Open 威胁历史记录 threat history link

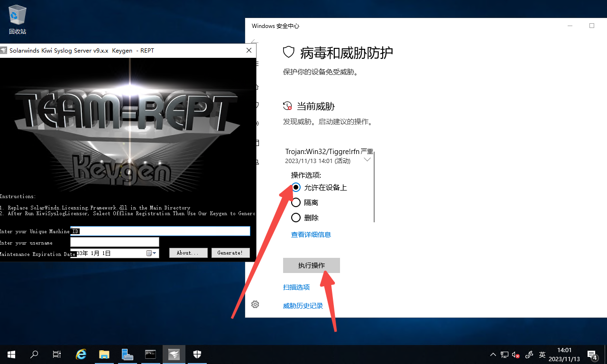click(x=303, y=306)
